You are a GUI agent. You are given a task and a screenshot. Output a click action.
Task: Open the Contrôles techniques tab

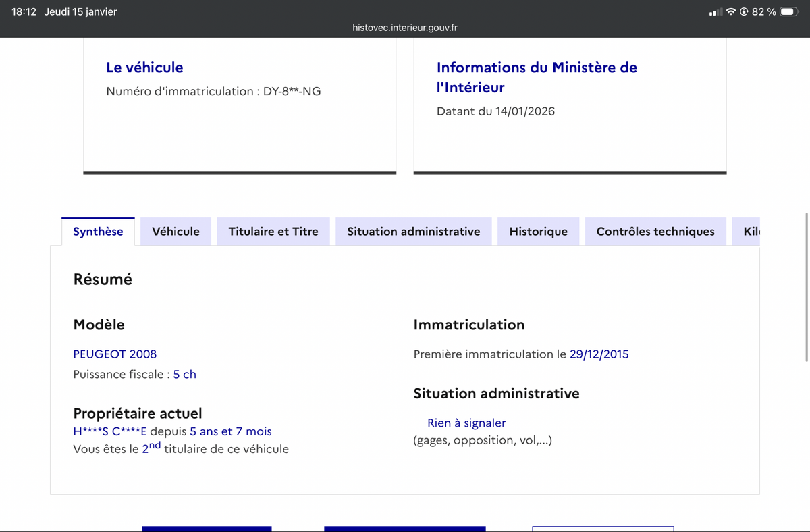[x=655, y=232]
